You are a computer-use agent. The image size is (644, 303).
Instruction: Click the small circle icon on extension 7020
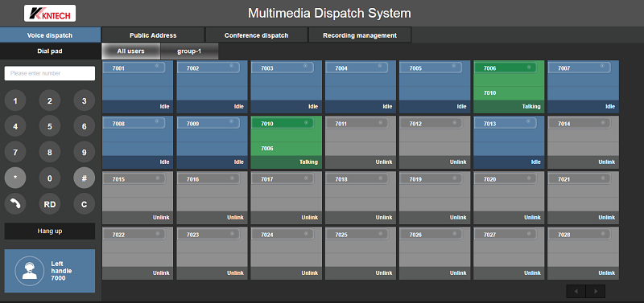pyautogui.click(x=529, y=178)
